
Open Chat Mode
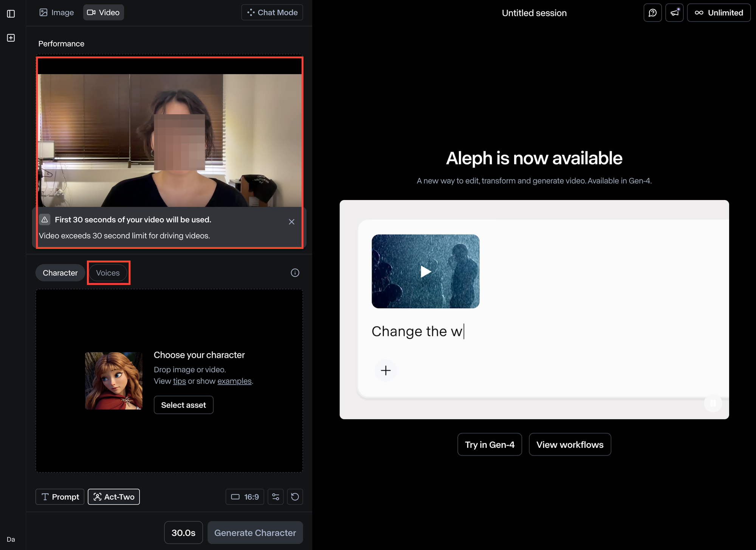coord(272,12)
